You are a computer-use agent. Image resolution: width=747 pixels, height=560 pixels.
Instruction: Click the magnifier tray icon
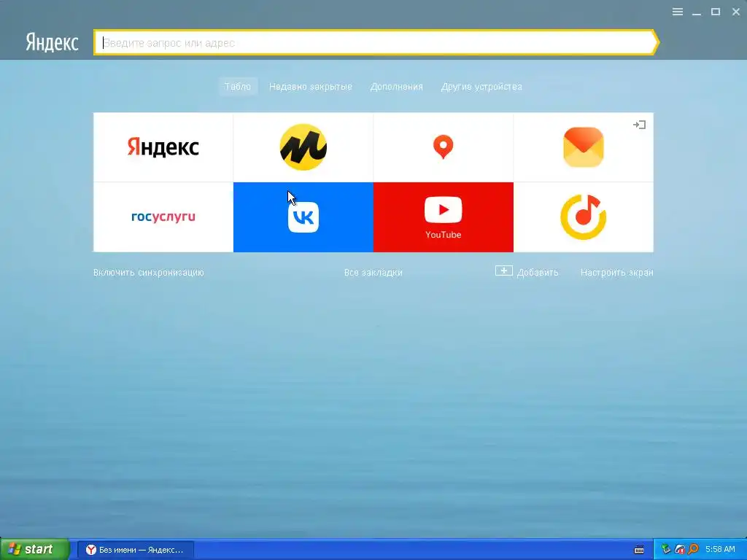tap(693, 550)
